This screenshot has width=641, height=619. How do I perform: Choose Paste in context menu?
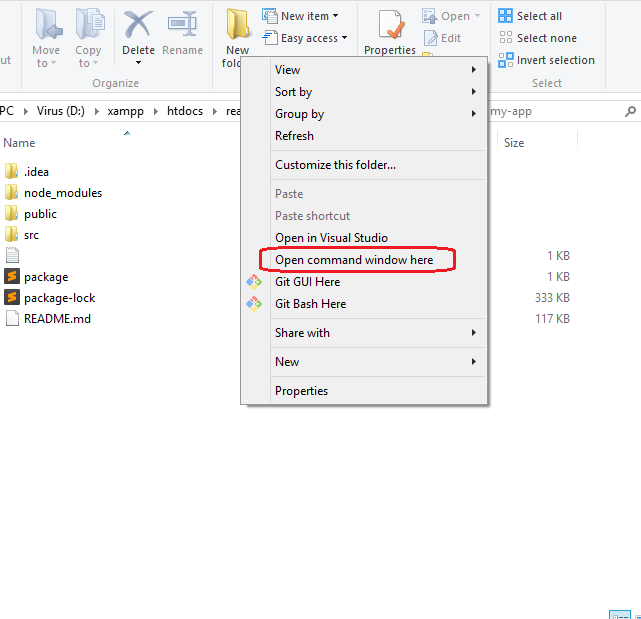[364, 194]
